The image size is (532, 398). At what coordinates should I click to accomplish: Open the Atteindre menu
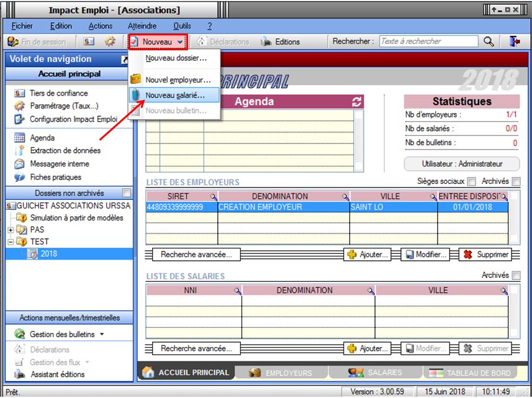(142, 26)
